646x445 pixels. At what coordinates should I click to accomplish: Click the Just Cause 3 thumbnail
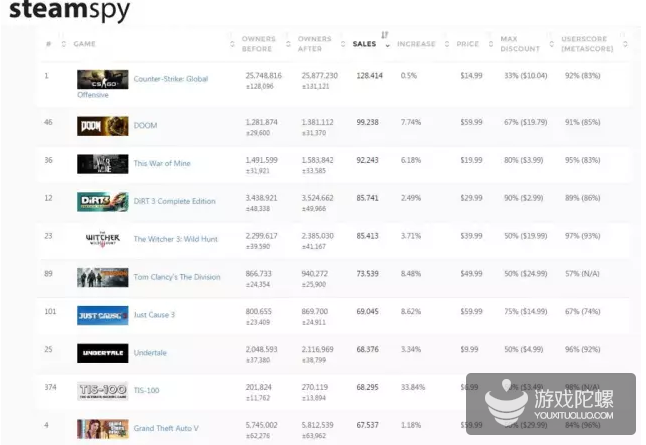(103, 315)
